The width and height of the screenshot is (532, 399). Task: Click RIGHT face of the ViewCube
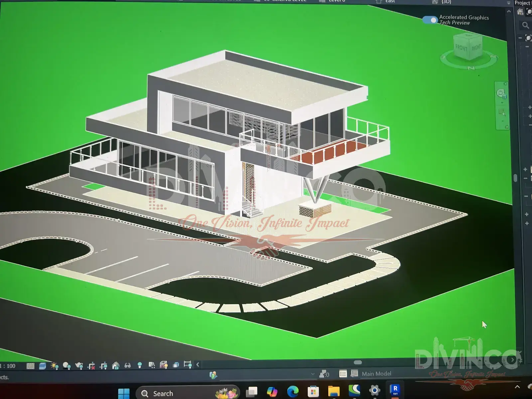coord(476,48)
